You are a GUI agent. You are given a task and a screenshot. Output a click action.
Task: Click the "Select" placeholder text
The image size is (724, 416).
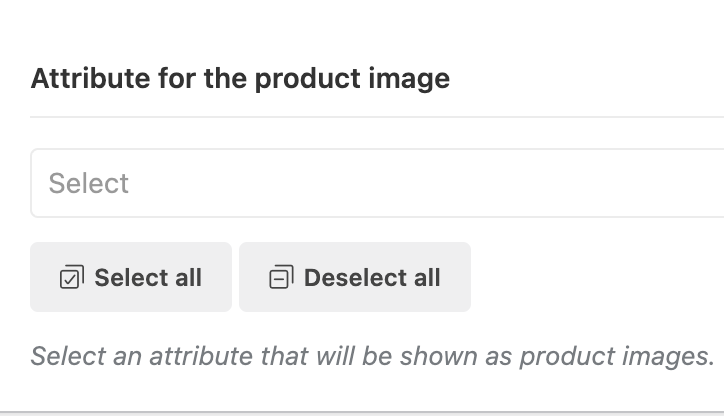click(89, 183)
